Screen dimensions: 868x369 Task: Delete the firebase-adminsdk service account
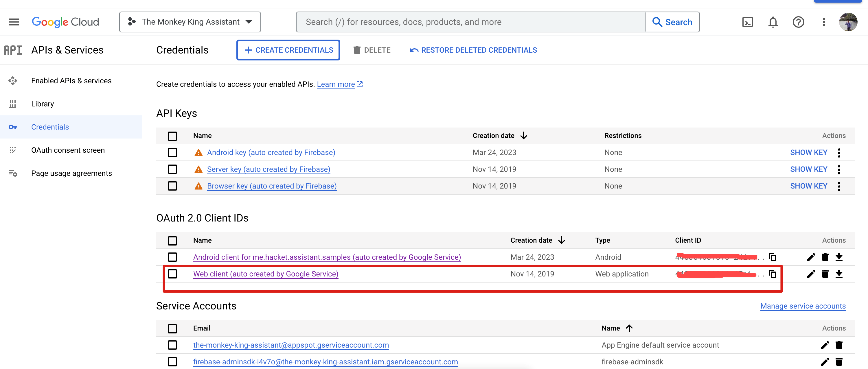839,361
